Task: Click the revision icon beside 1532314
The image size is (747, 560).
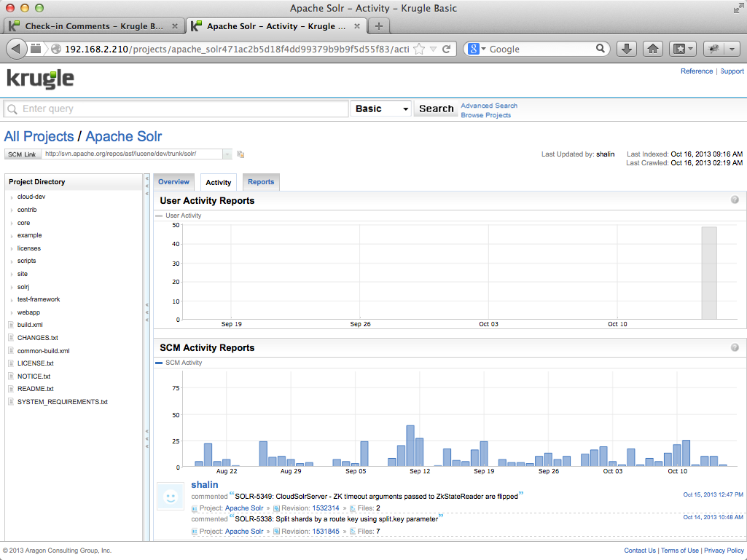Action: 276,508
